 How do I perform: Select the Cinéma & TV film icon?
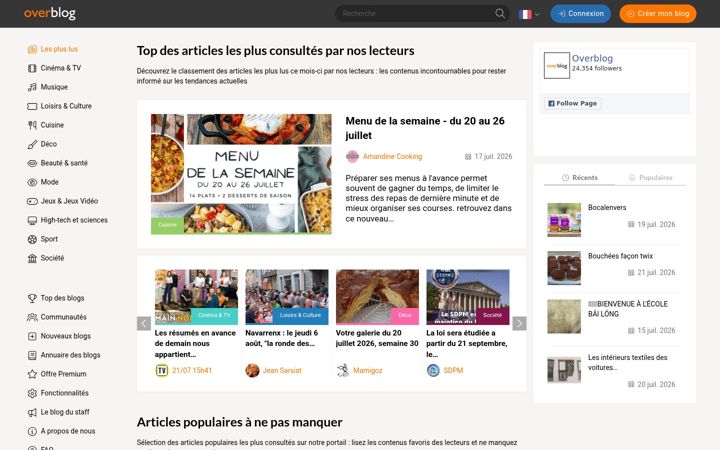click(32, 68)
